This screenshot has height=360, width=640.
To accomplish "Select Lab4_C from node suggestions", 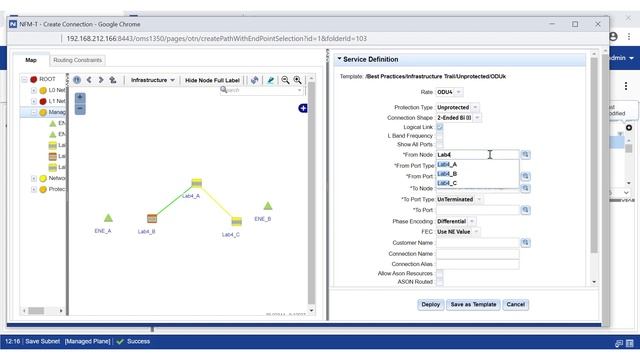I will (477, 183).
